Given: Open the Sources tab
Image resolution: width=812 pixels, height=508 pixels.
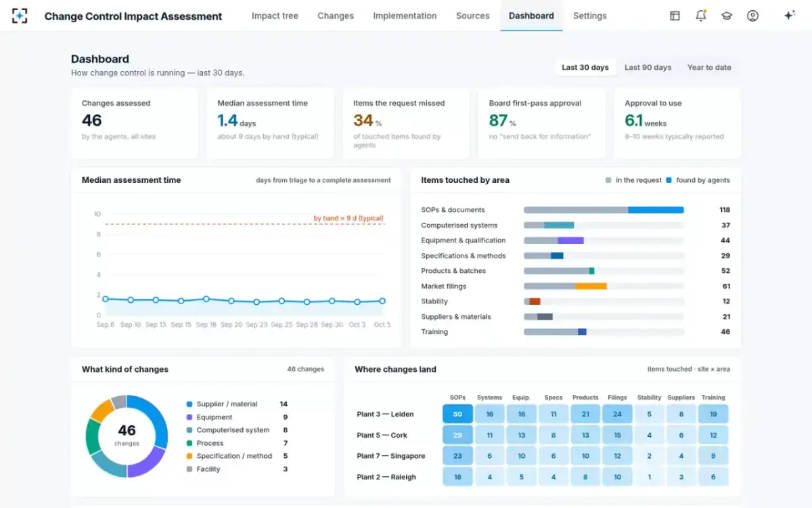Looking at the screenshot, I should pyautogui.click(x=472, y=16).
